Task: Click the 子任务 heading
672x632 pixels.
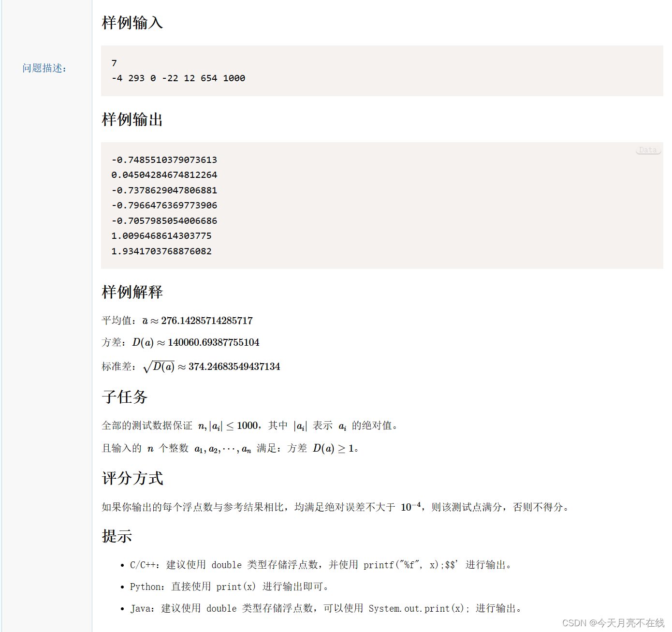Action: [x=124, y=397]
